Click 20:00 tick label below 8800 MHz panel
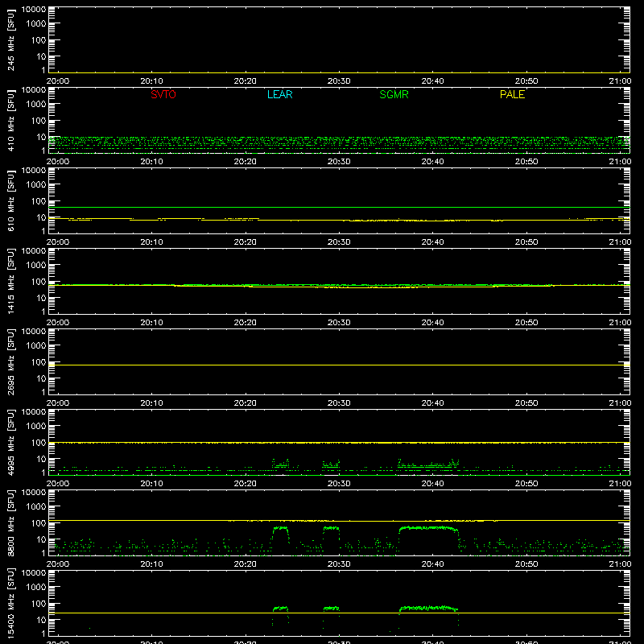644x644 pixels. click(x=57, y=564)
